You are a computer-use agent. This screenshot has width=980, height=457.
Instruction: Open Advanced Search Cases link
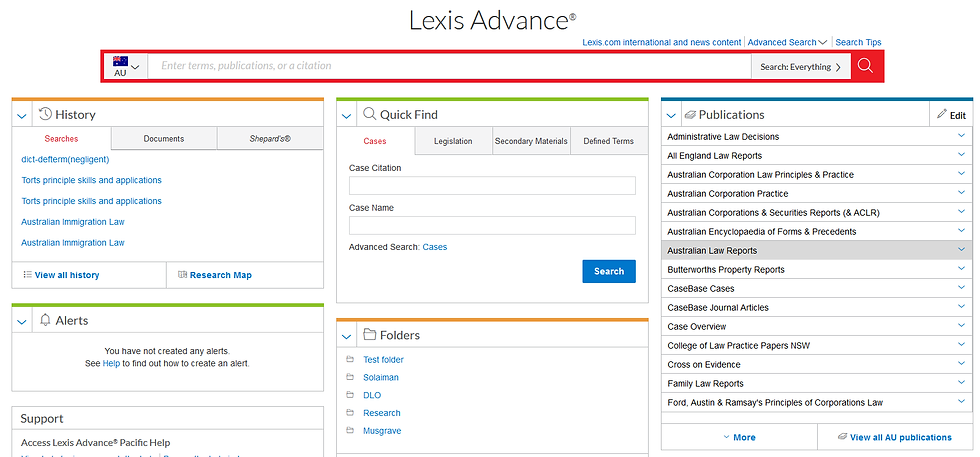(435, 247)
